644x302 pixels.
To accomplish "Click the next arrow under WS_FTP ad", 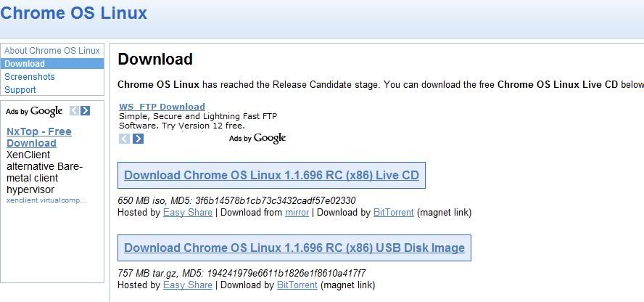I will (x=138, y=139).
